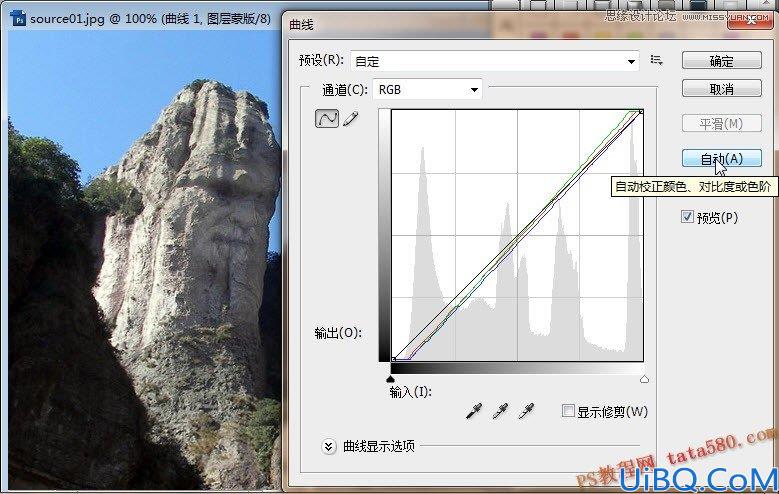Viewport: 779px width, 494px height.
Task: Click the 曲线 dialog title text
Action: [x=301, y=24]
